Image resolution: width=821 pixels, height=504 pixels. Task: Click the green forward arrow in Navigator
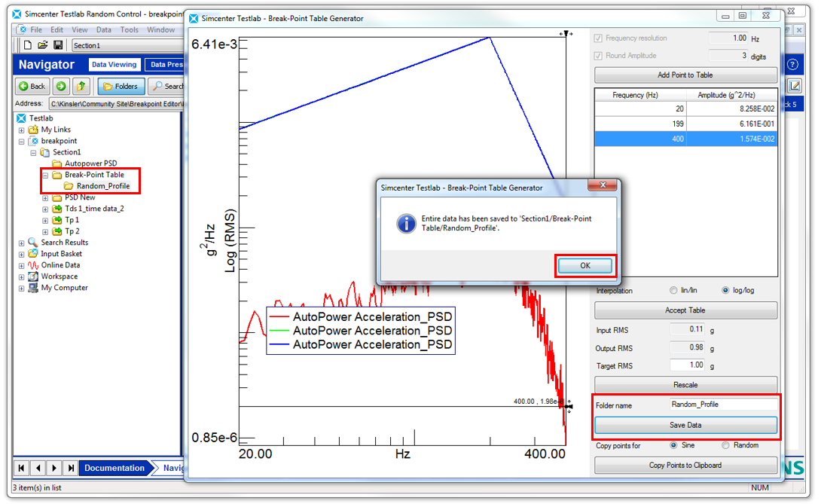click(x=61, y=86)
